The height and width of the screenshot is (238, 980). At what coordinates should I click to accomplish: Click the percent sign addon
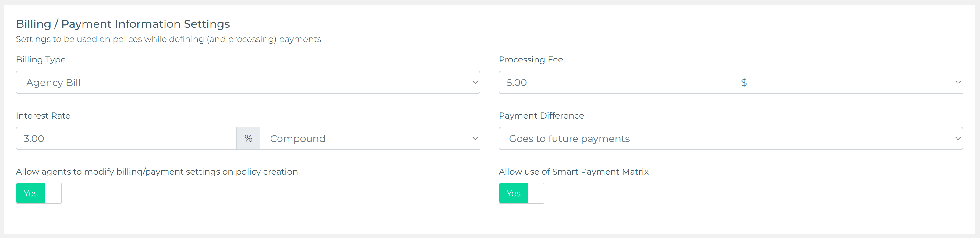click(248, 139)
